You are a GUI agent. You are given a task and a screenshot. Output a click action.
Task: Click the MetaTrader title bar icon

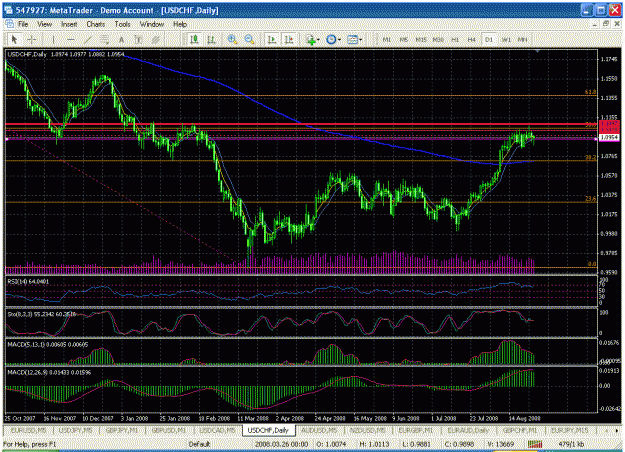click(x=8, y=10)
